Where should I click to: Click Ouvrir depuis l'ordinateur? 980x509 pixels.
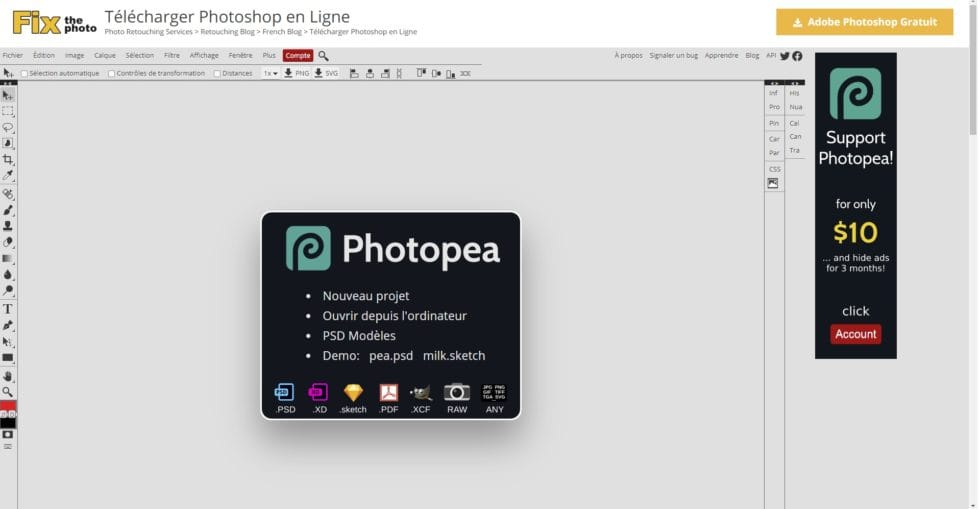point(394,316)
